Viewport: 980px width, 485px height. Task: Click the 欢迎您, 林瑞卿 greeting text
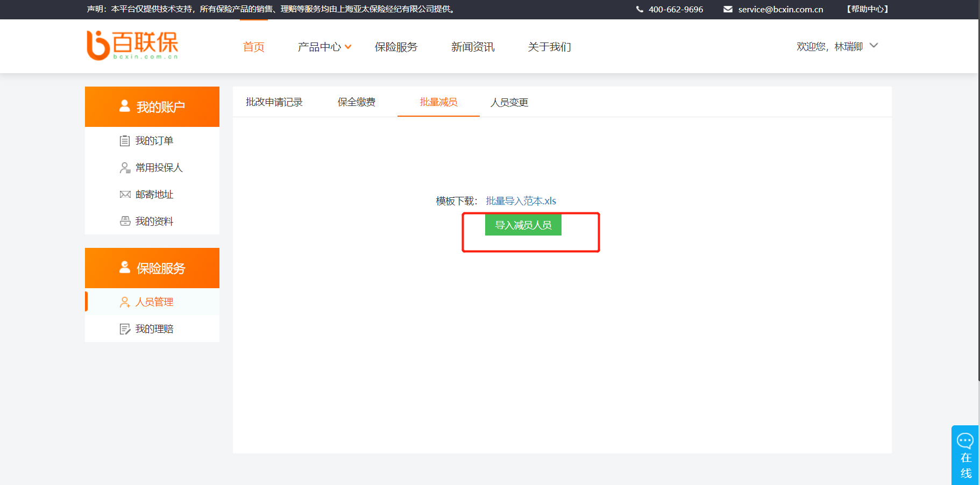coord(829,47)
